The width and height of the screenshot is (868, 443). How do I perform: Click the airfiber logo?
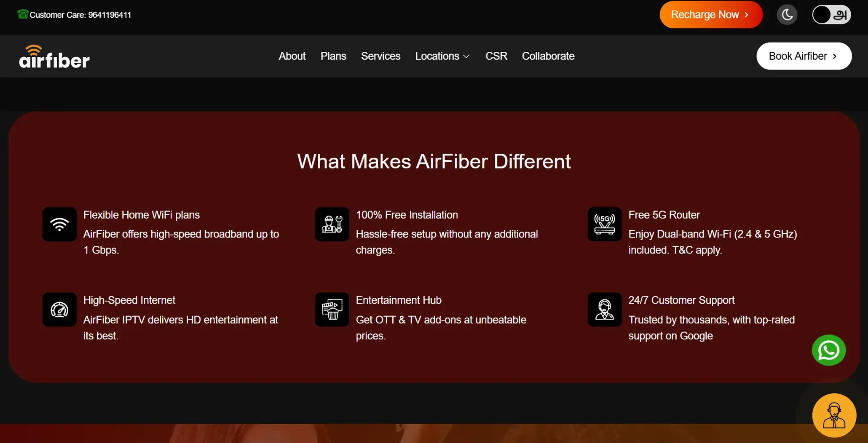[54, 56]
